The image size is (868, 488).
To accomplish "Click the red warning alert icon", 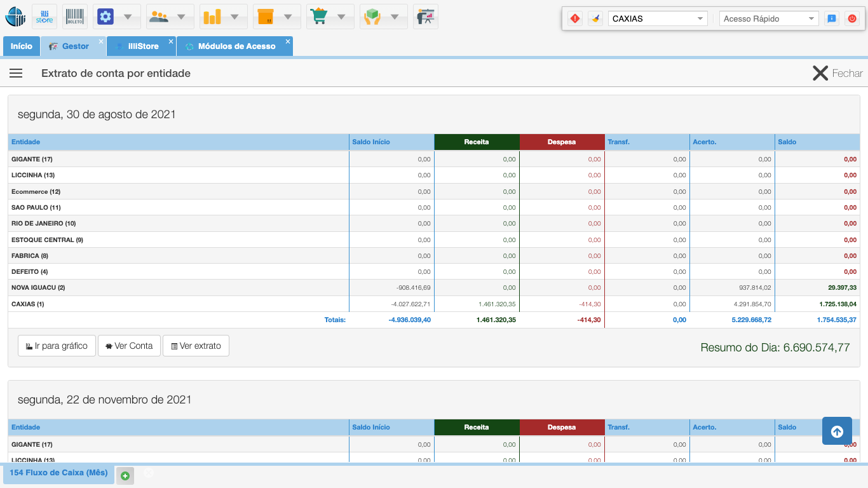I will tap(575, 18).
